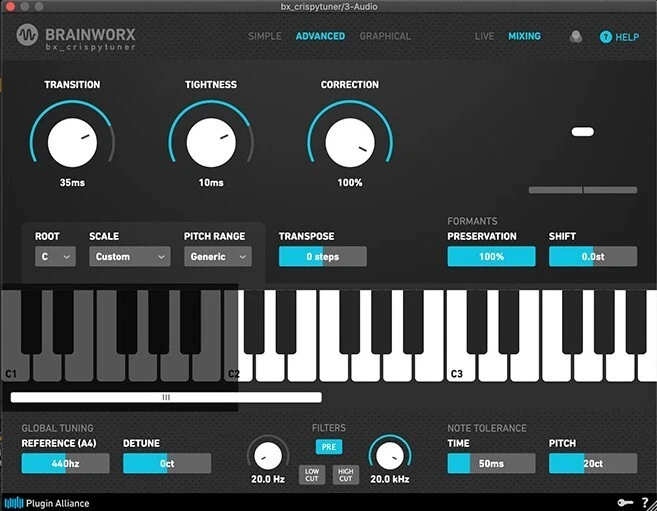657x511 pixels.
Task: Click the 20.0 Hz value text
Action: pyautogui.click(x=268, y=479)
